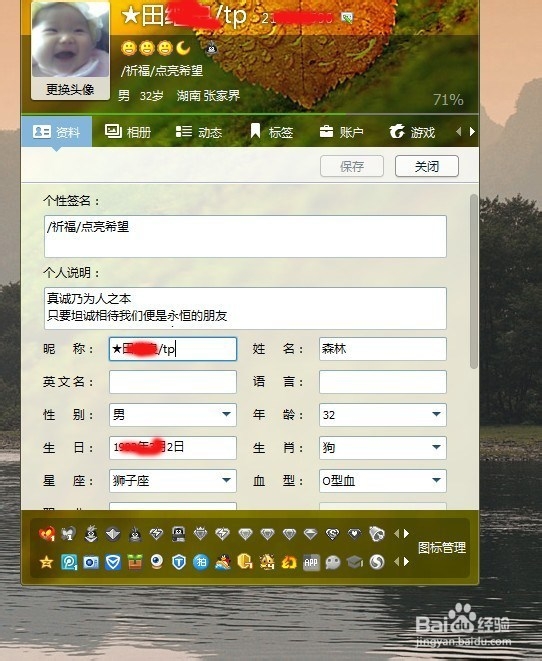542x661 pixels.
Task: Click the crowned penguin member icon
Action: pos(91,534)
